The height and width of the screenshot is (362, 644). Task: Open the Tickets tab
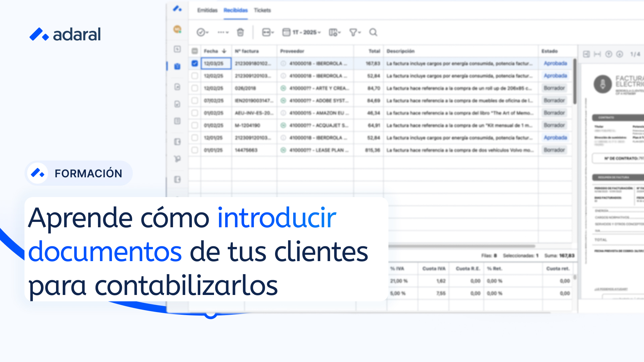coord(262,10)
